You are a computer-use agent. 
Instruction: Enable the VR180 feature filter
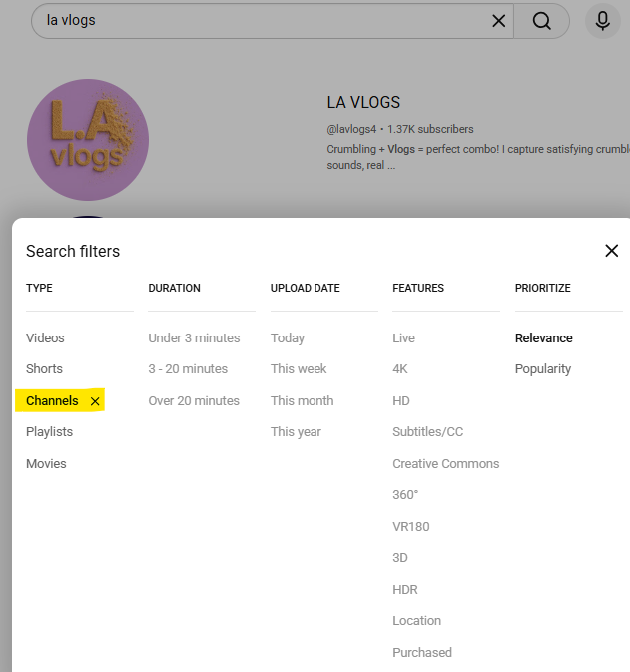[411, 526]
